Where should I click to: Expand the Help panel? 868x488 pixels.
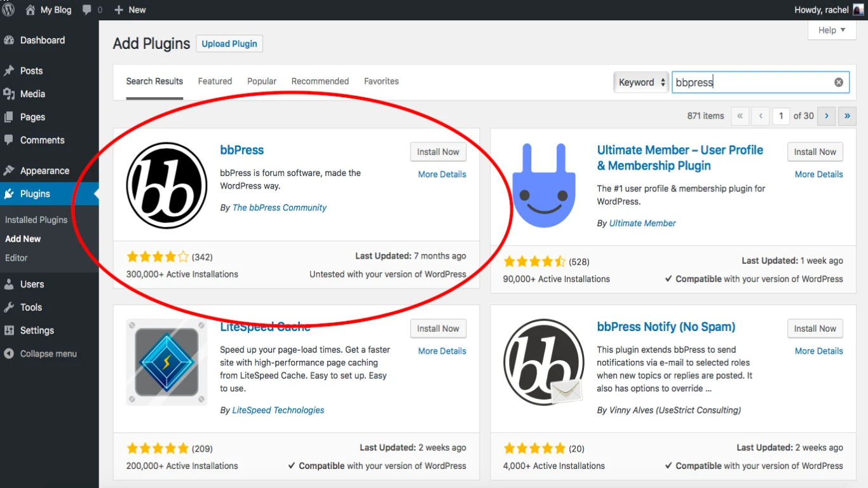832,30
